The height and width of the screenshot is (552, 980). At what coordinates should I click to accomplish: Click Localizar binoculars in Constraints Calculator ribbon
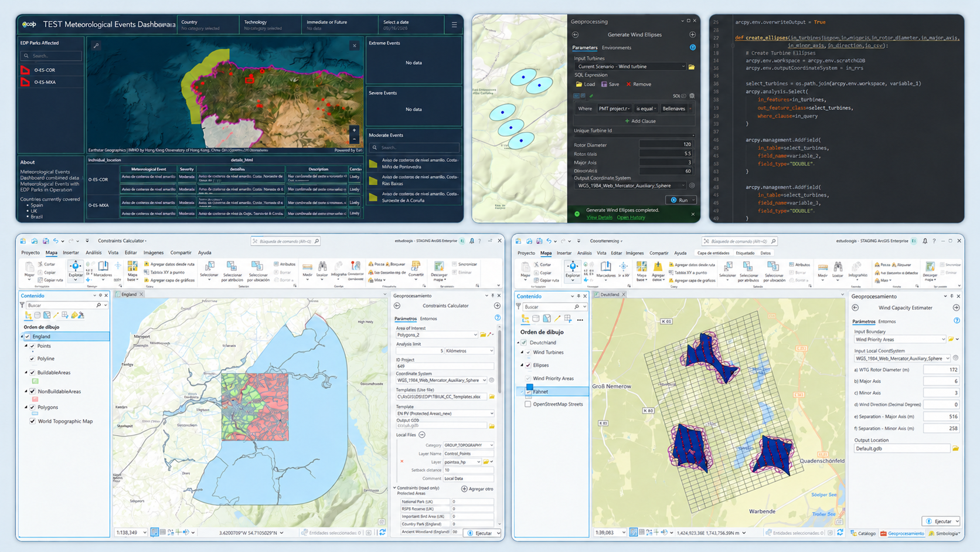pyautogui.click(x=322, y=270)
